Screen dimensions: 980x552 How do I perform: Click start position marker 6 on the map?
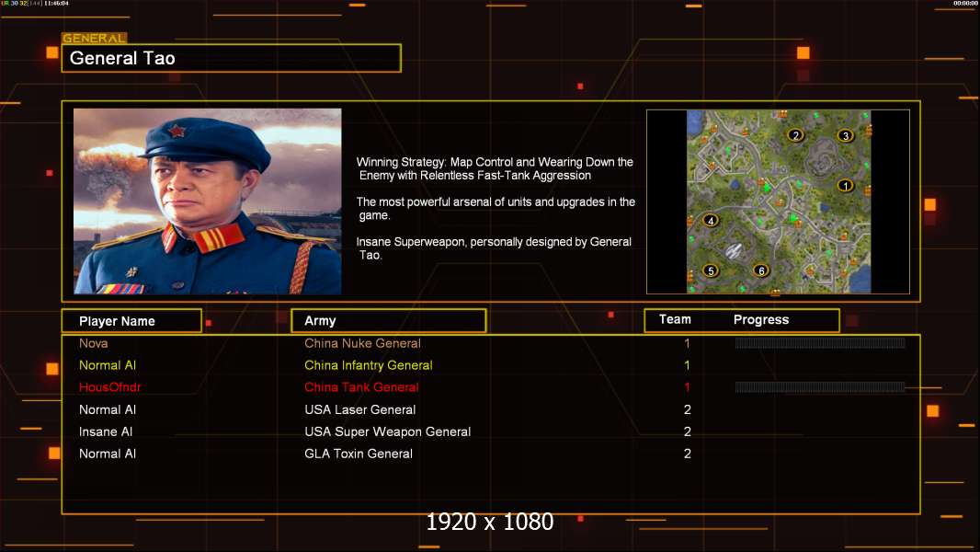(761, 270)
